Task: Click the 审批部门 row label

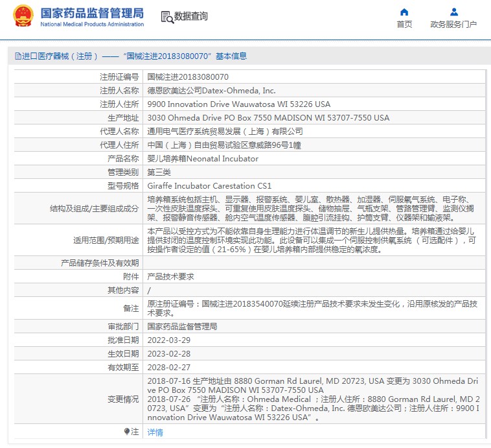Action: [x=123, y=326]
